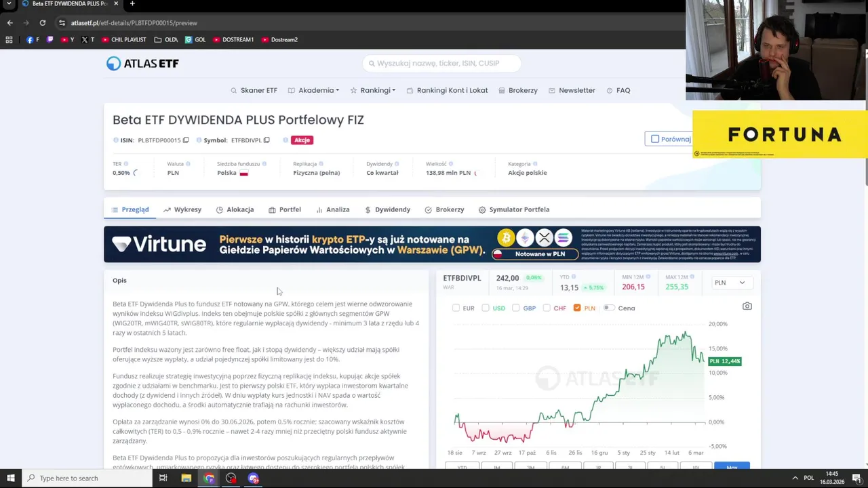This screenshot has width=868, height=488.
Task: Select the Przegląd tab
Action: point(130,209)
